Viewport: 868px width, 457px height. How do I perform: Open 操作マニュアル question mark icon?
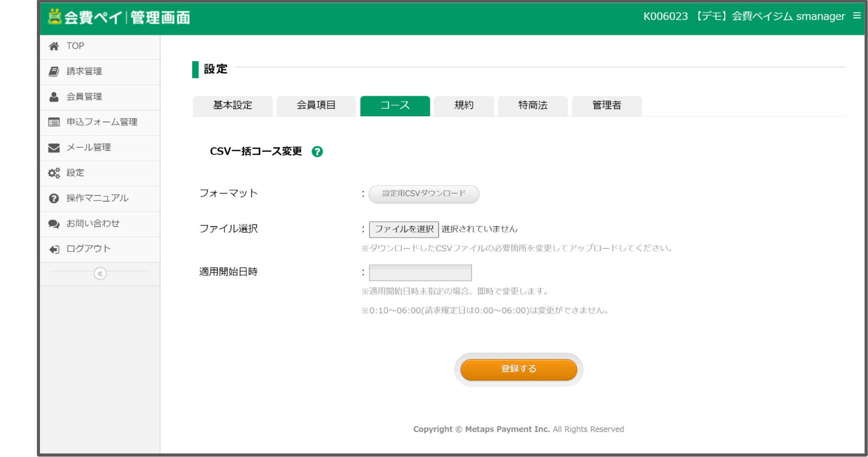click(x=54, y=198)
